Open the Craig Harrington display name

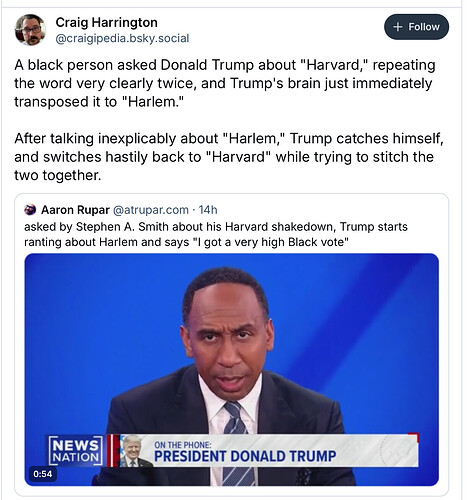click(x=107, y=22)
